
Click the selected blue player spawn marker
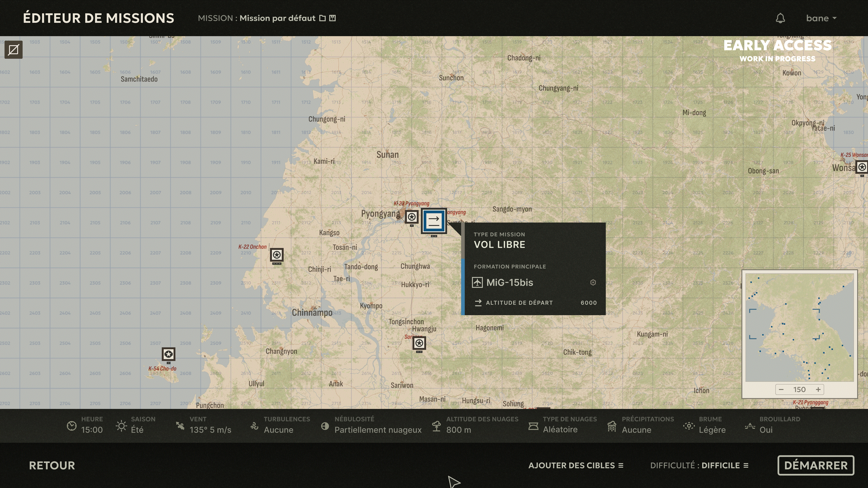point(434,221)
